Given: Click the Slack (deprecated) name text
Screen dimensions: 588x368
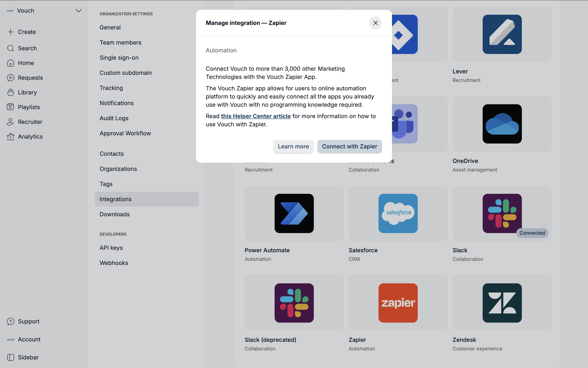Looking at the screenshot, I should (271, 340).
